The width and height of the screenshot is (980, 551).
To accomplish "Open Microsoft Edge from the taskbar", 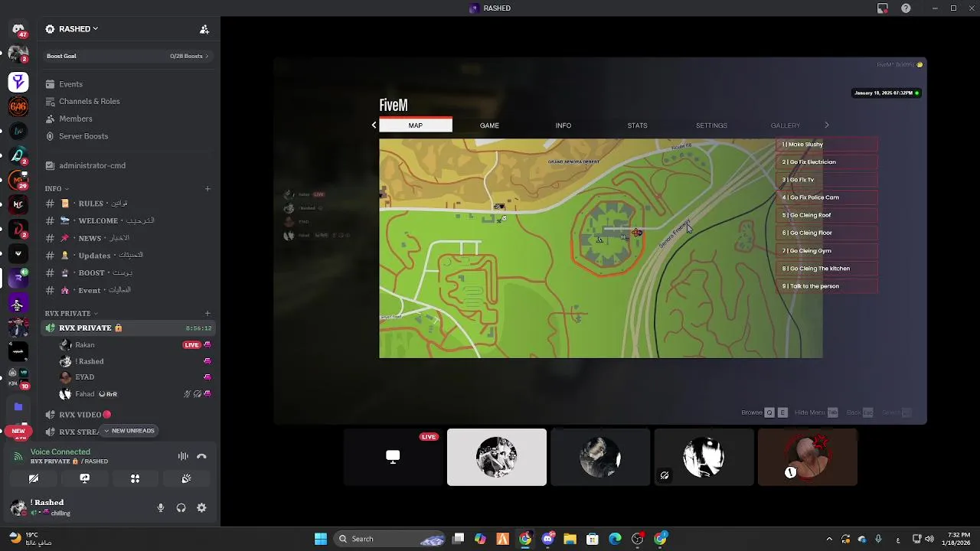I will tap(615, 539).
